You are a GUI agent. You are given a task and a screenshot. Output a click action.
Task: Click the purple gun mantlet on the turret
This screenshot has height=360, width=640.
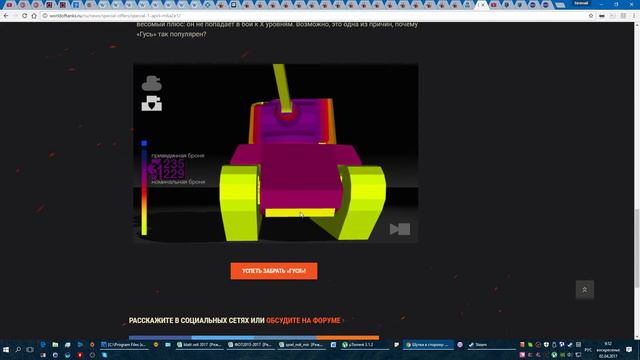[x=287, y=114]
